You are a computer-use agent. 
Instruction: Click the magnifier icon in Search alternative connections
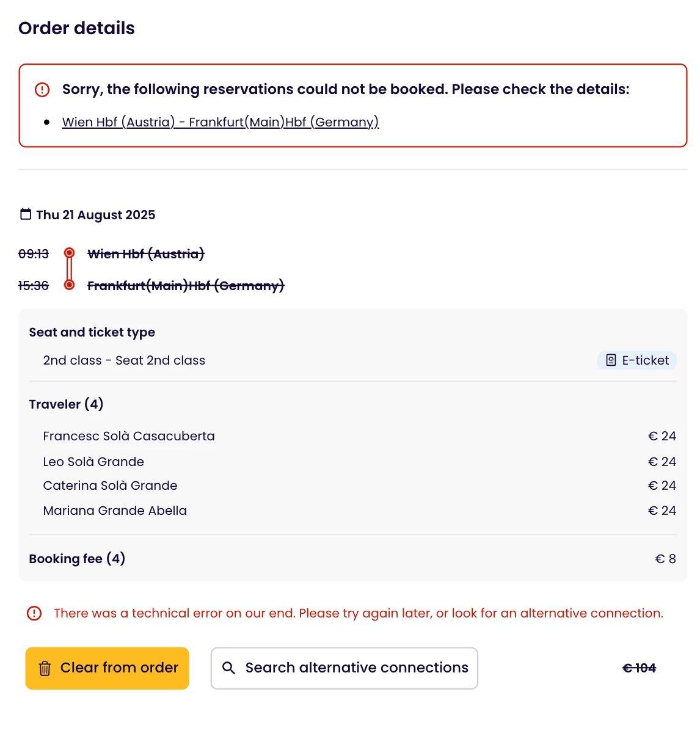pyautogui.click(x=228, y=668)
